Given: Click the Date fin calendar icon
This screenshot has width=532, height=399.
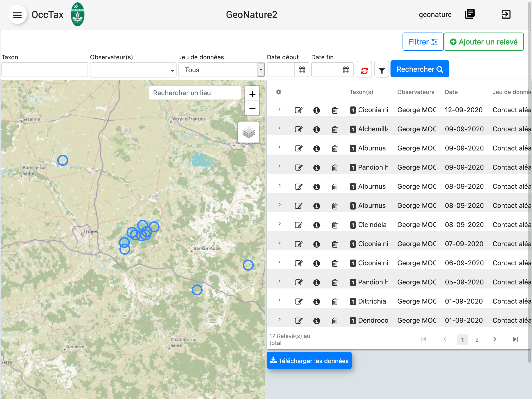Looking at the screenshot, I should pos(346,70).
